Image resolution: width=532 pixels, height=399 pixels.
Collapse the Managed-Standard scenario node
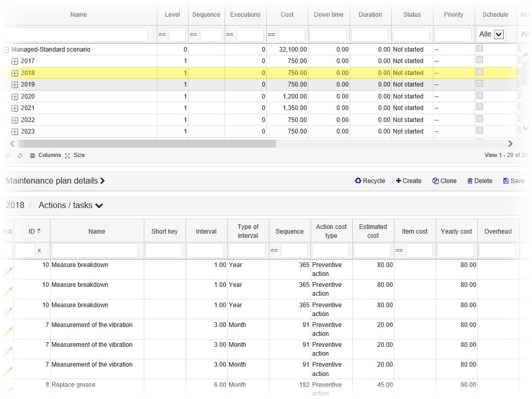tap(5, 50)
